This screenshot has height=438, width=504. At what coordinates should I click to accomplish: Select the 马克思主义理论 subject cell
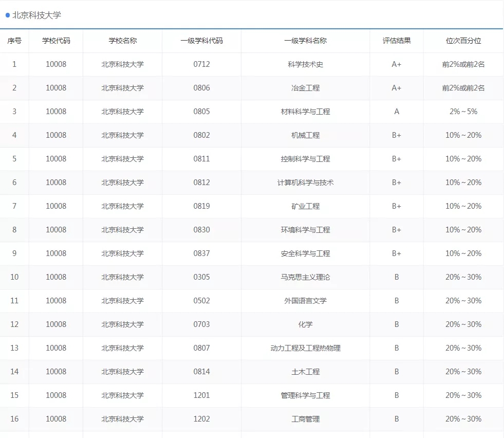(305, 277)
